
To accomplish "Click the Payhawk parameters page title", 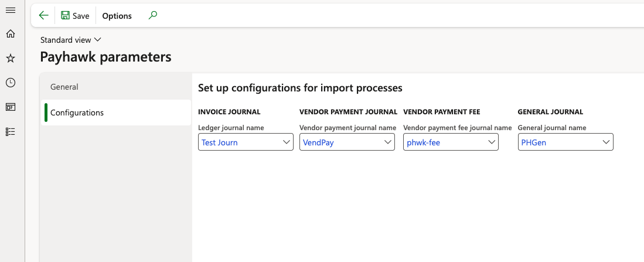I will click(105, 57).
